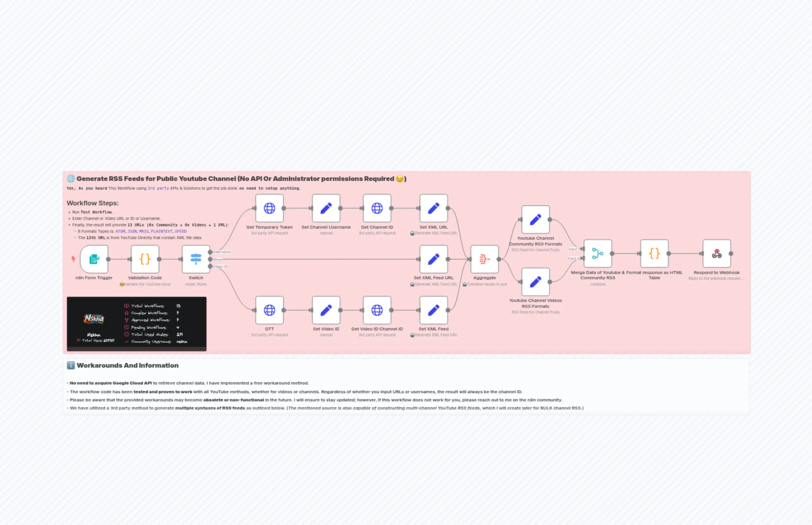Open the GTT node

point(269,310)
